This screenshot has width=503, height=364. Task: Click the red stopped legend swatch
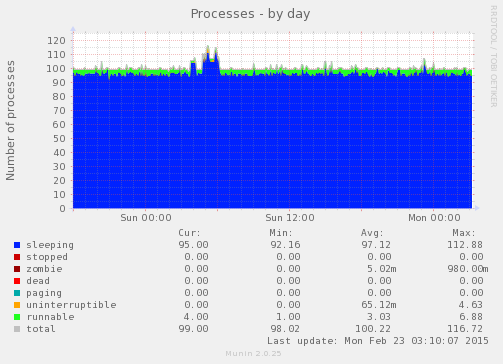[17, 257]
